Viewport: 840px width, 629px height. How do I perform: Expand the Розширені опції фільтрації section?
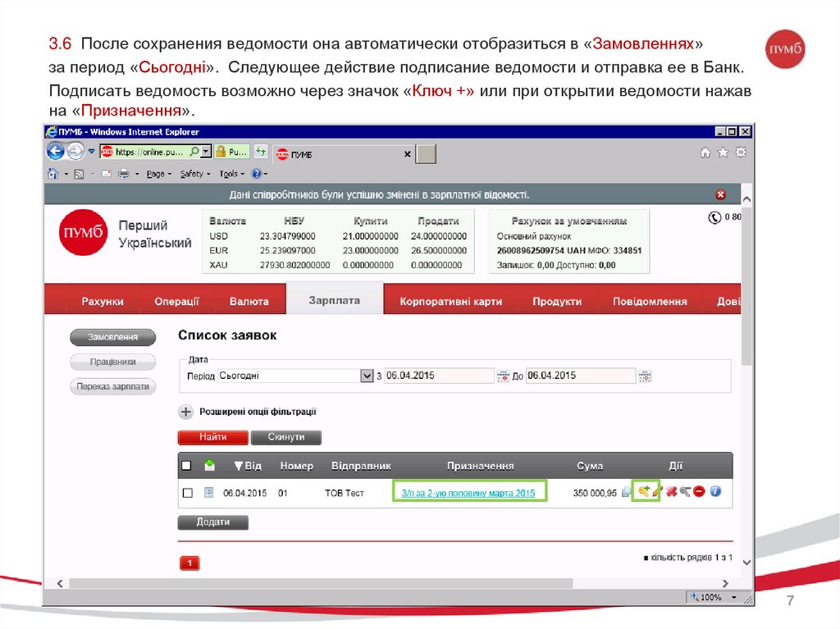click(x=185, y=412)
